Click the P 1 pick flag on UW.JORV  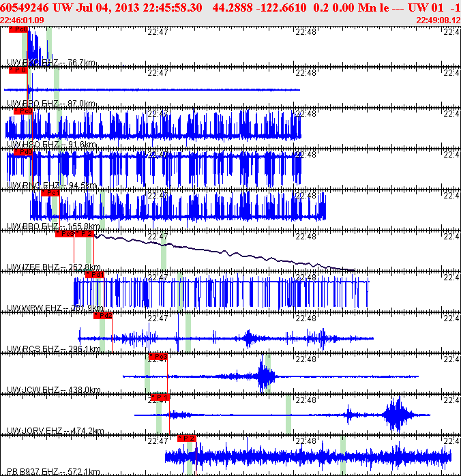(x=160, y=398)
